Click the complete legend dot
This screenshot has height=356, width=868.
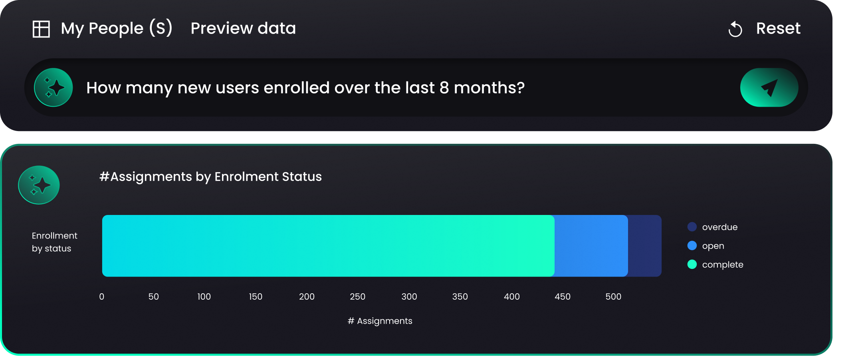tap(692, 265)
